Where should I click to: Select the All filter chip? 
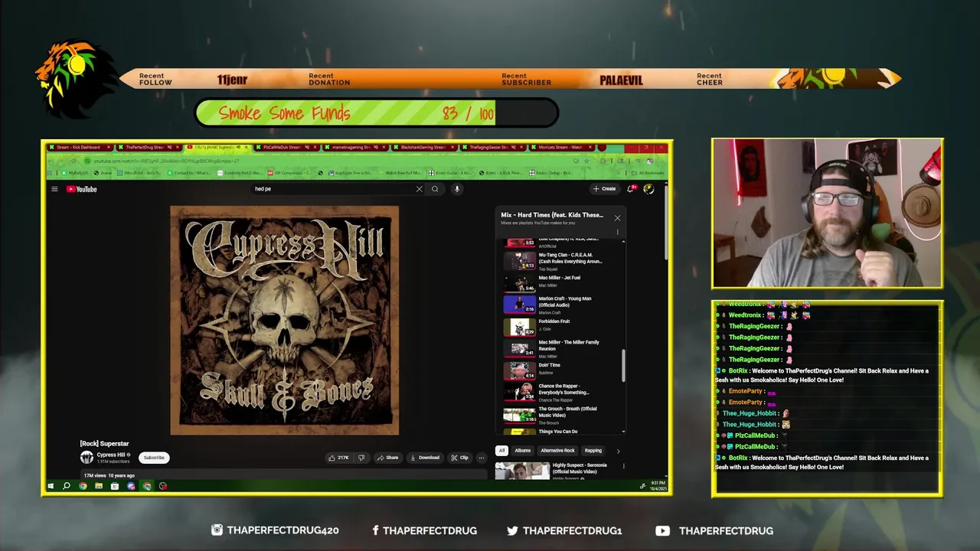coord(501,451)
